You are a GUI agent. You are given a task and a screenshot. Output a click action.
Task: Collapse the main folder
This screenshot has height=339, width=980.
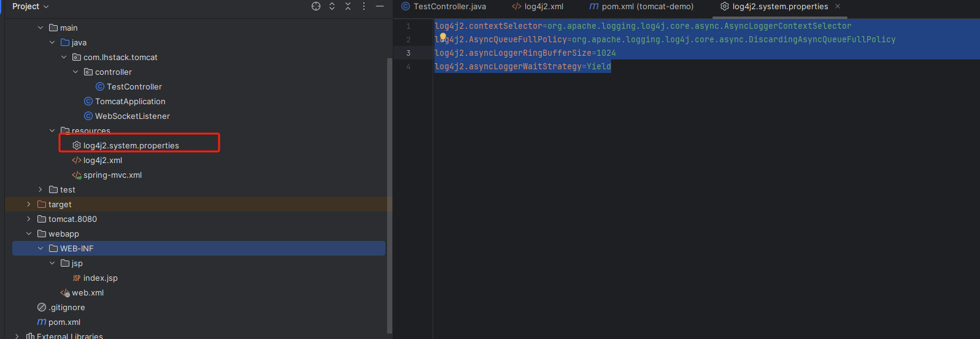click(41, 28)
